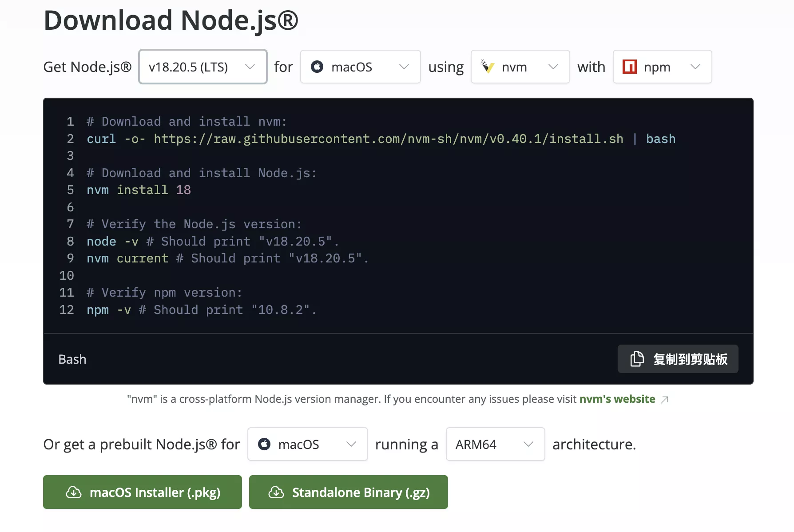Click the nvm logo icon
The height and width of the screenshot is (532, 794).
[x=488, y=67]
